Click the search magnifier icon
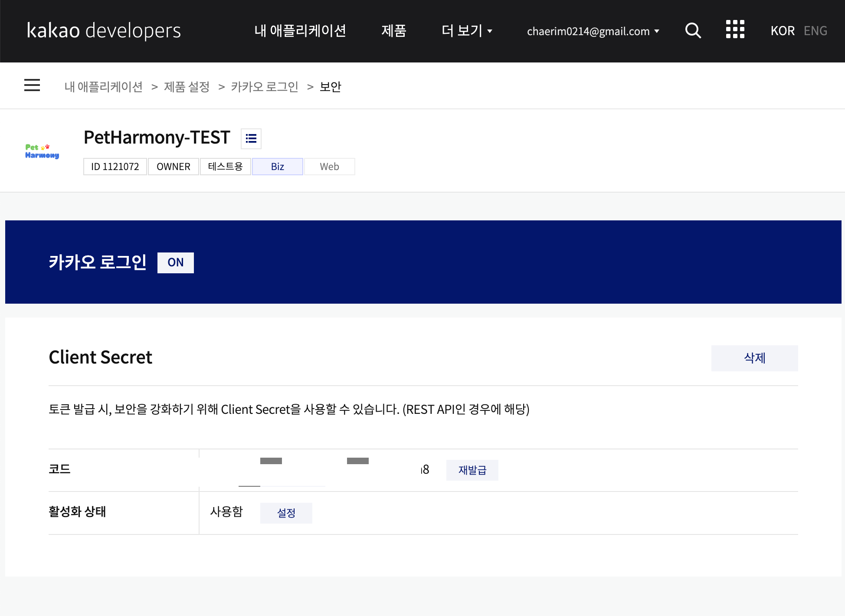Image resolution: width=845 pixels, height=616 pixels. coord(693,30)
